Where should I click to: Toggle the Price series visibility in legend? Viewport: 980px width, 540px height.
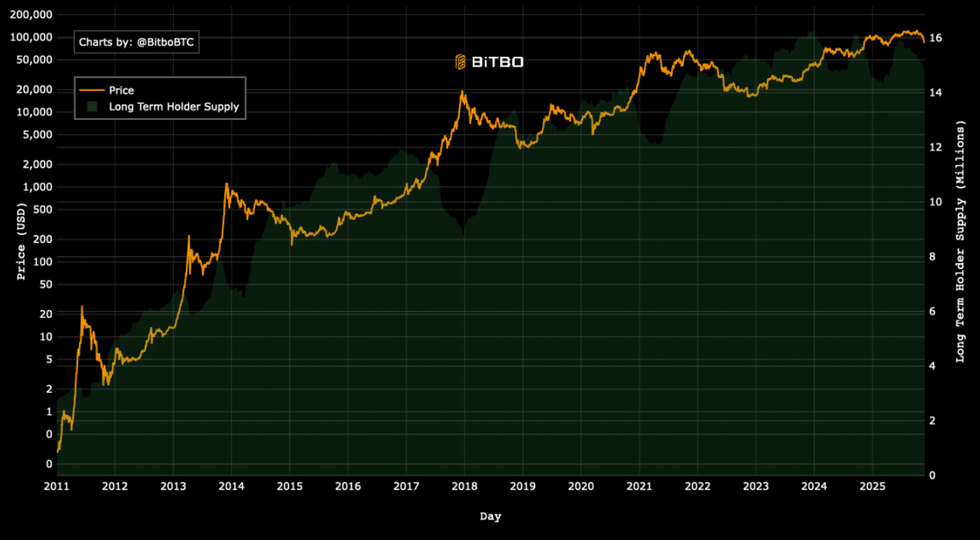tap(121, 89)
